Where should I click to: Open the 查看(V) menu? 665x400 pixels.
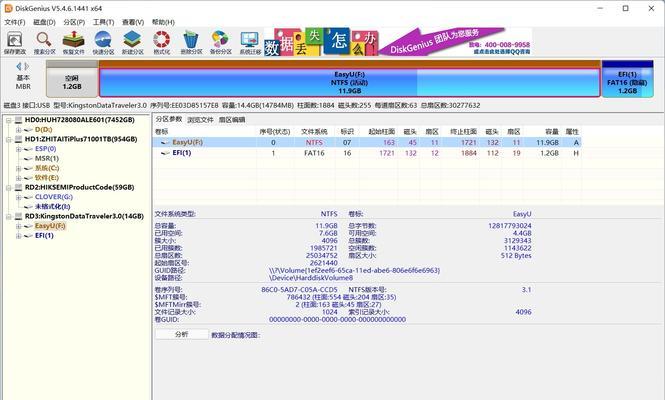pyautogui.click(x=133, y=22)
